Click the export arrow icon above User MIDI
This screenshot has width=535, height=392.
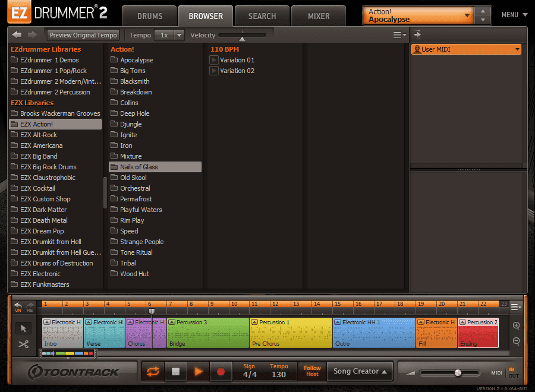tap(417, 34)
